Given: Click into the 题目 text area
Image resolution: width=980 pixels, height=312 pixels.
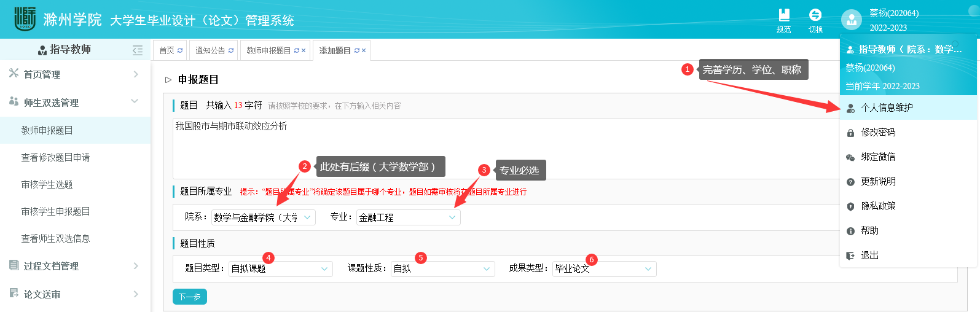Looking at the screenshot, I should (492, 147).
